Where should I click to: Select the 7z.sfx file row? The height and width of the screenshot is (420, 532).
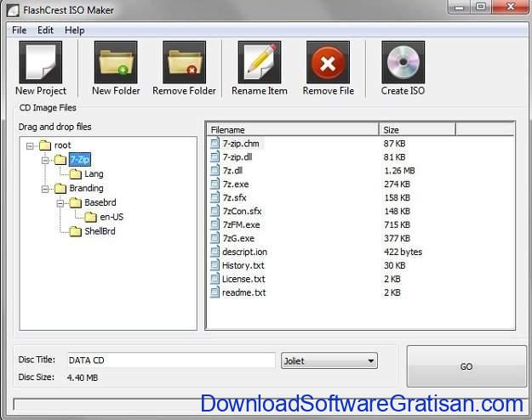361,197
